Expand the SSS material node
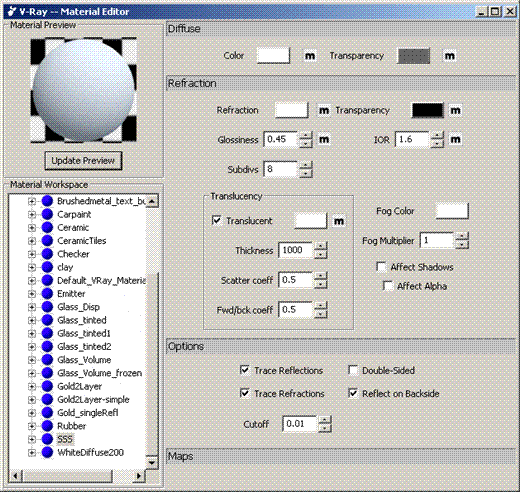 tap(32, 439)
